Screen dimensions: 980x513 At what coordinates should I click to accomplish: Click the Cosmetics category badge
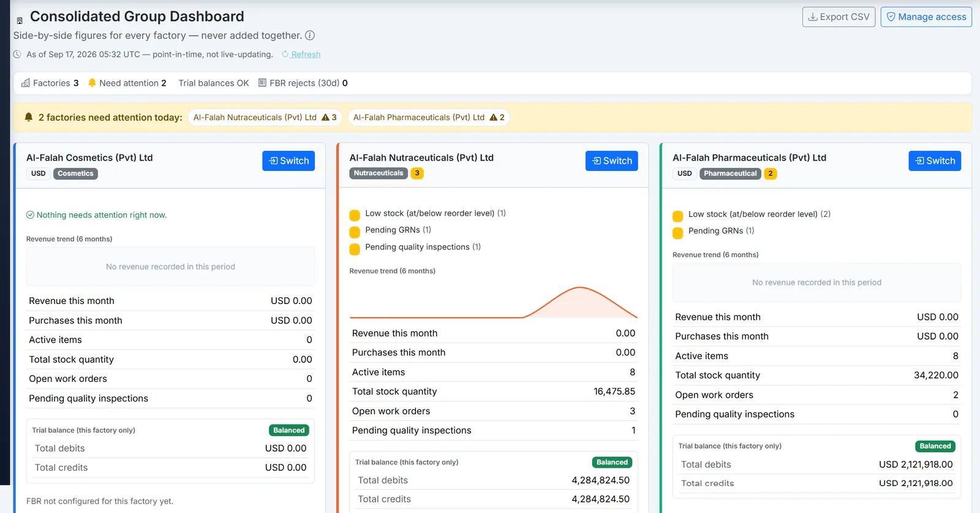pos(75,173)
